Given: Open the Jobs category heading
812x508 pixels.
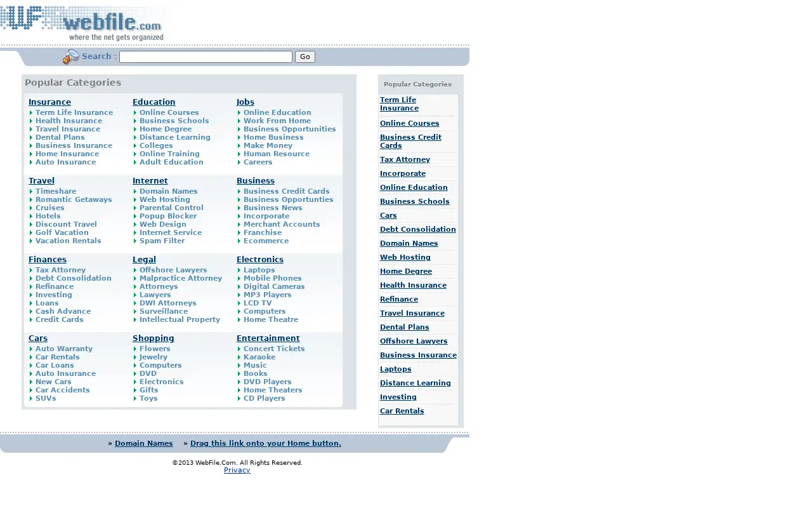Looking at the screenshot, I should 246,102.
